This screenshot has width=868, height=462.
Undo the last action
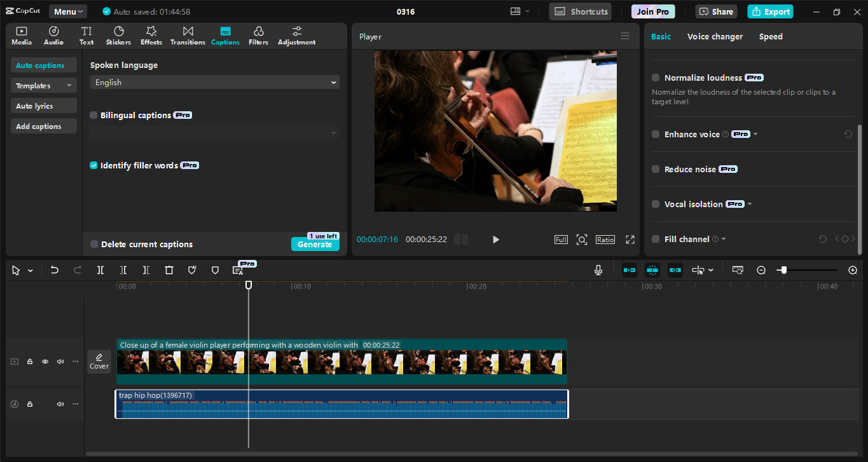pos(54,269)
